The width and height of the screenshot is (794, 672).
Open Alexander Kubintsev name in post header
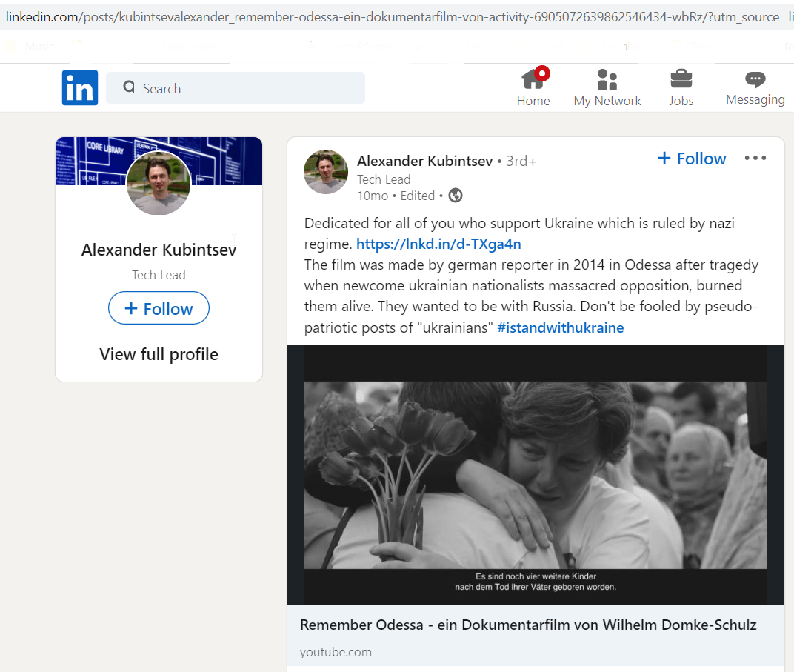[x=424, y=161]
